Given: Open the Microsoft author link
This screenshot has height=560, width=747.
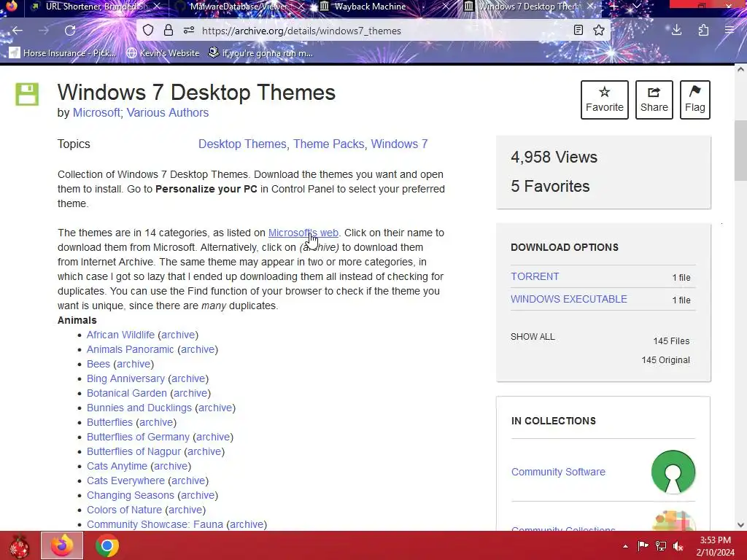Looking at the screenshot, I should [96, 112].
